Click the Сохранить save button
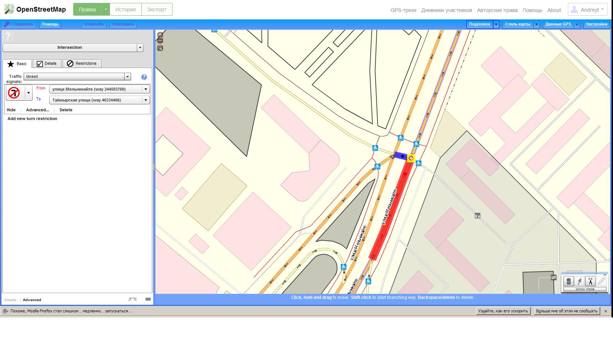Image resolution: width=613 pixels, height=364 pixels. click(19, 24)
